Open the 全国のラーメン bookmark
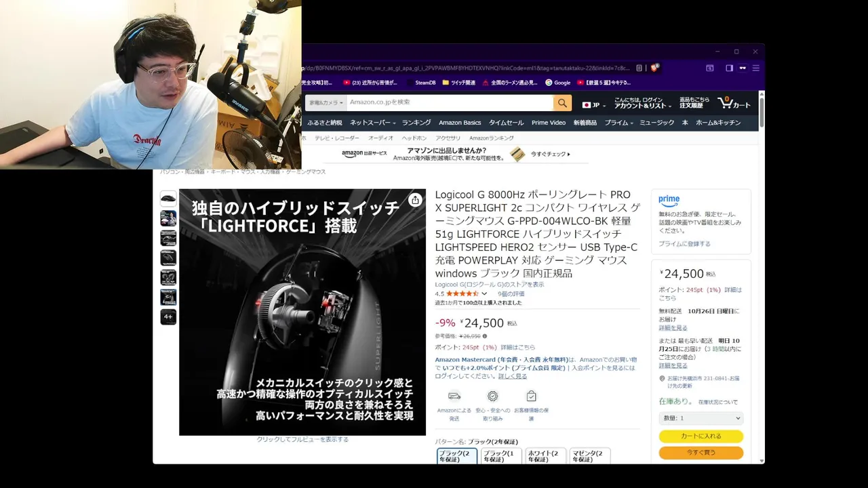The height and width of the screenshot is (488, 868). [510, 83]
